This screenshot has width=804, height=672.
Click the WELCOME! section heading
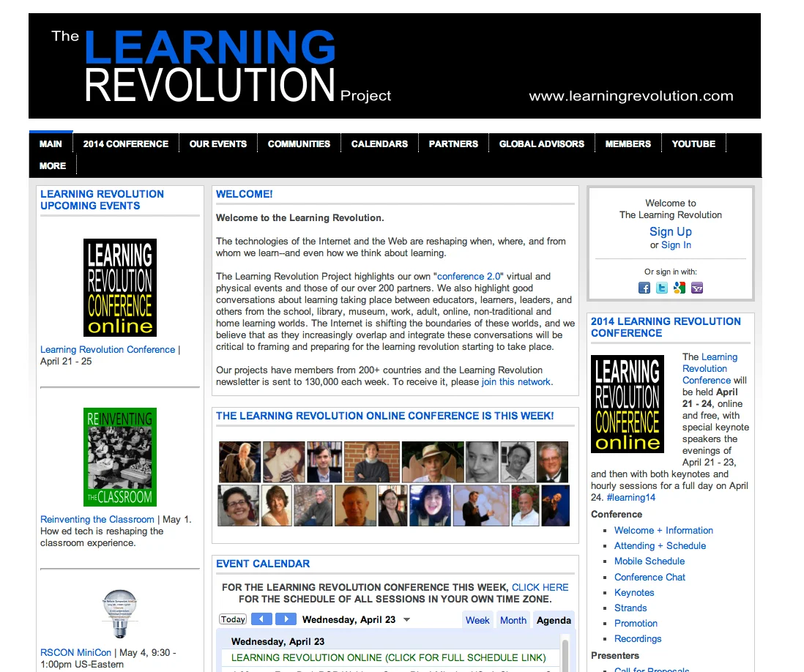coord(244,194)
